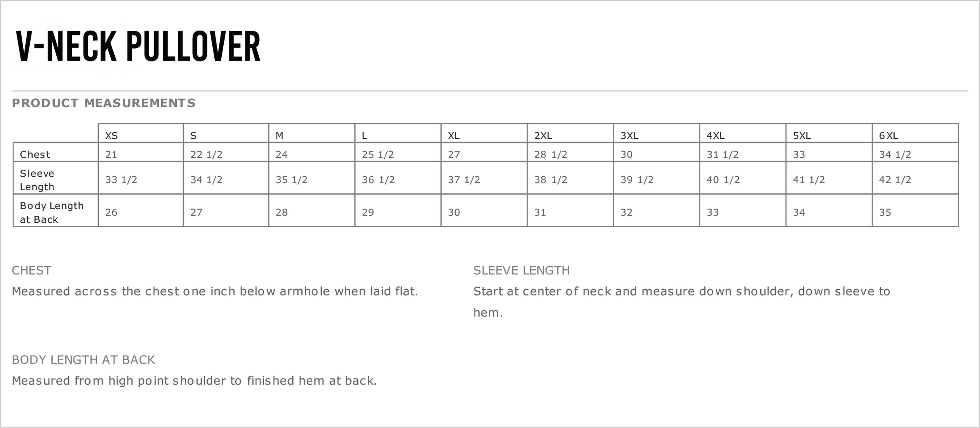Select the sleeve length value for XL

[x=464, y=180]
